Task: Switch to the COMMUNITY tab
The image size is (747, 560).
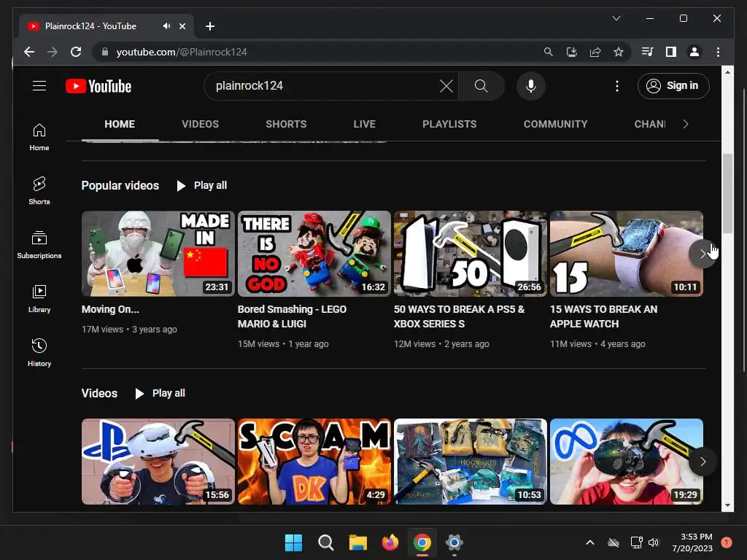Action: pos(555,124)
